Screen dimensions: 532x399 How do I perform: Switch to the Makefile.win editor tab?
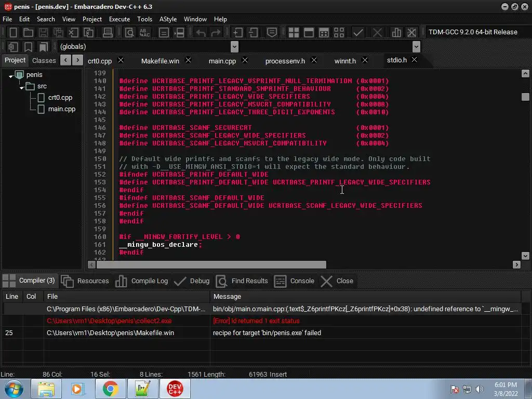pos(160,61)
